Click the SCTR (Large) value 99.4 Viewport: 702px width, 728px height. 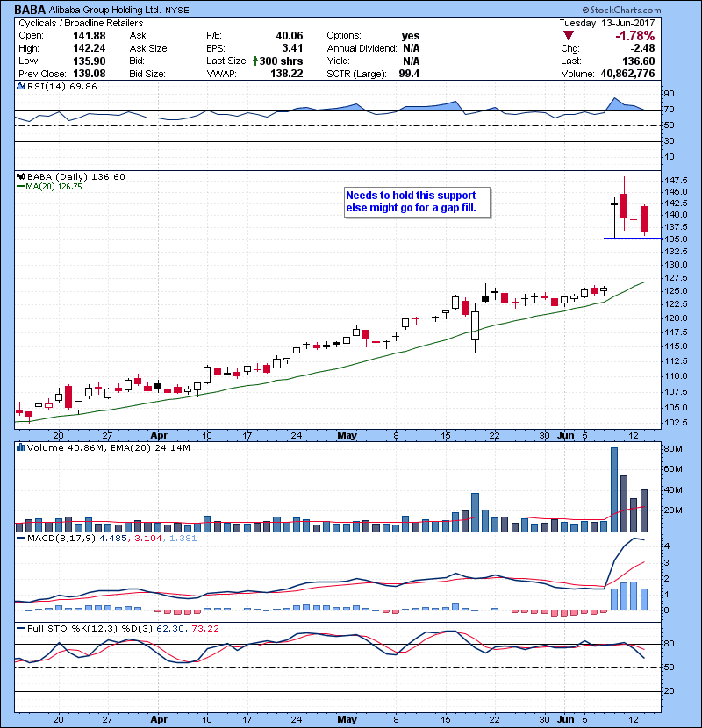coord(409,74)
